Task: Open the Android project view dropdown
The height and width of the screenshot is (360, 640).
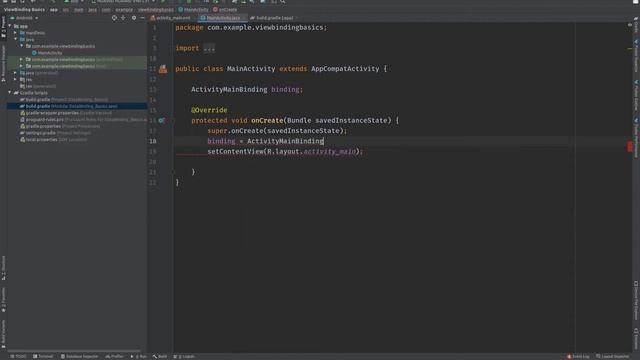Action: click(24, 18)
